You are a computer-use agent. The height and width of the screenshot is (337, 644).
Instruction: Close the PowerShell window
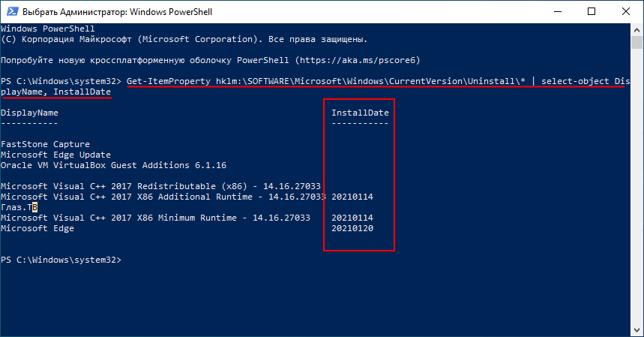coord(626,11)
